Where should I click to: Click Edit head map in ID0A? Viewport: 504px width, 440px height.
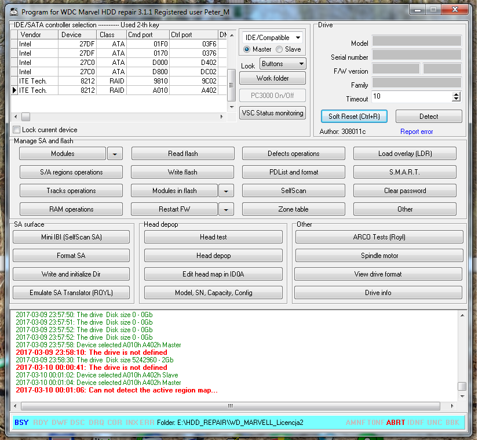[x=213, y=274]
